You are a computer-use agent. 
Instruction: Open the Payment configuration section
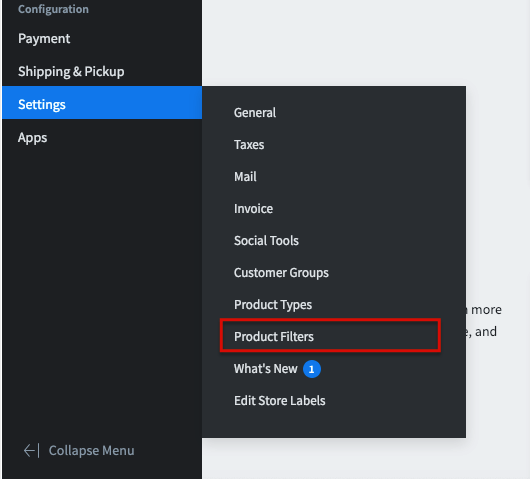[x=44, y=39]
